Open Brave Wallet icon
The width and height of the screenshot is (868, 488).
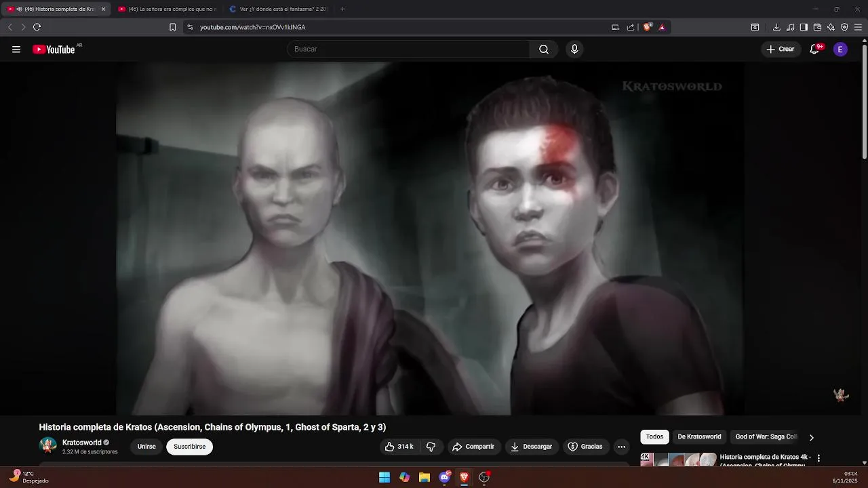point(817,27)
